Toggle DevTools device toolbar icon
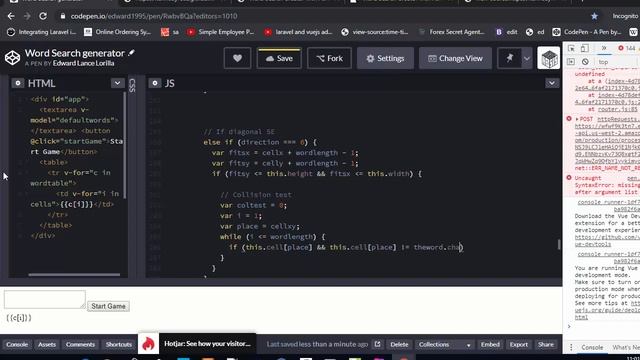 pyautogui.click(x=584, y=48)
